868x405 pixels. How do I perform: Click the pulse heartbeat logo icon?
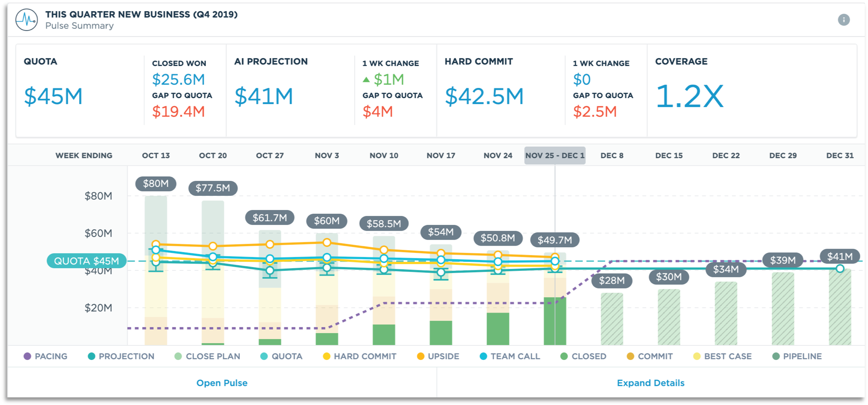tap(27, 20)
